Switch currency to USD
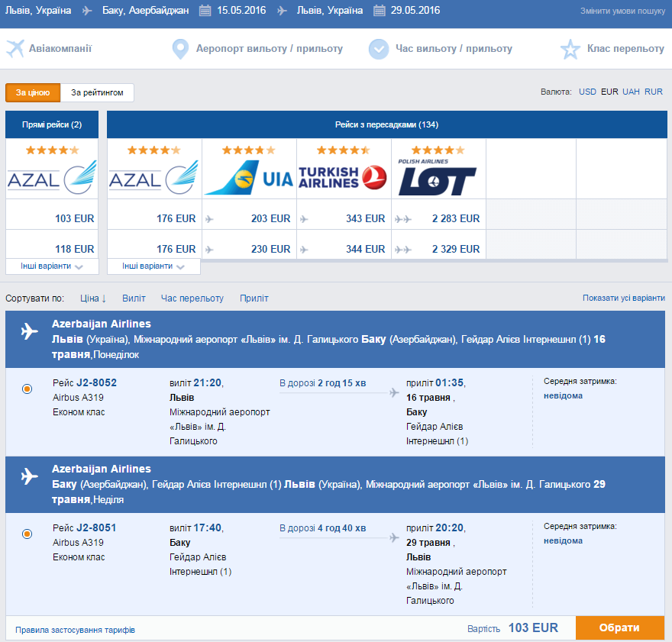Screen dimensions: 672x642 pos(587,92)
